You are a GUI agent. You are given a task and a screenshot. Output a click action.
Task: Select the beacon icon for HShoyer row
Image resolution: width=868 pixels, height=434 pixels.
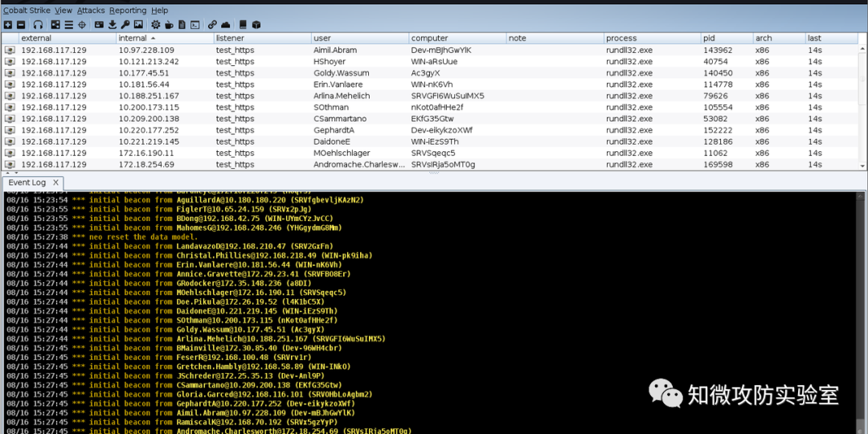(x=10, y=61)
